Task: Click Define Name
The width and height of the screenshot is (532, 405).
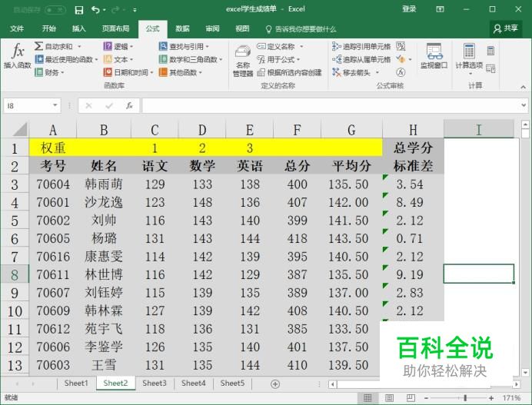Action: pos(276,46)
